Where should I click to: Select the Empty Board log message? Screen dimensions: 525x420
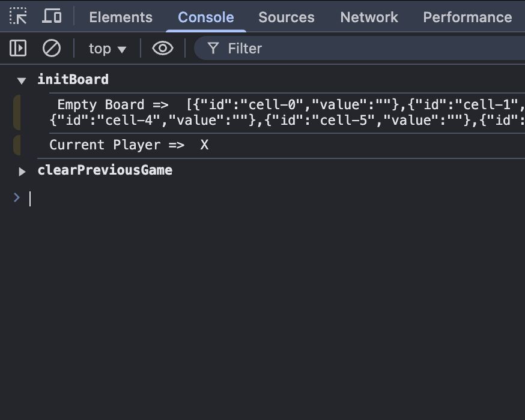pyautogui.click(x=287, y=113)
